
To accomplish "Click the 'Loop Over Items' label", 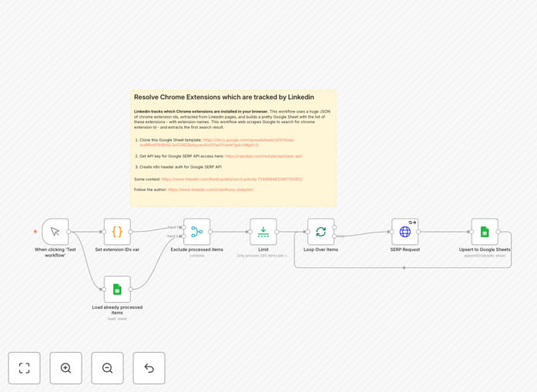I will 321,250.
